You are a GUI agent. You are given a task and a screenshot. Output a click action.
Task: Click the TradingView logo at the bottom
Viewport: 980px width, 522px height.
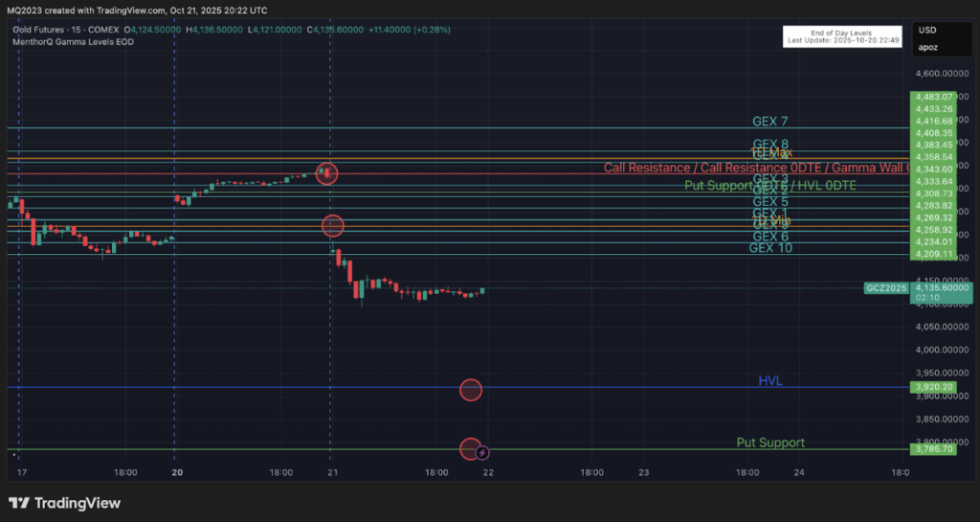click(64, 503)
